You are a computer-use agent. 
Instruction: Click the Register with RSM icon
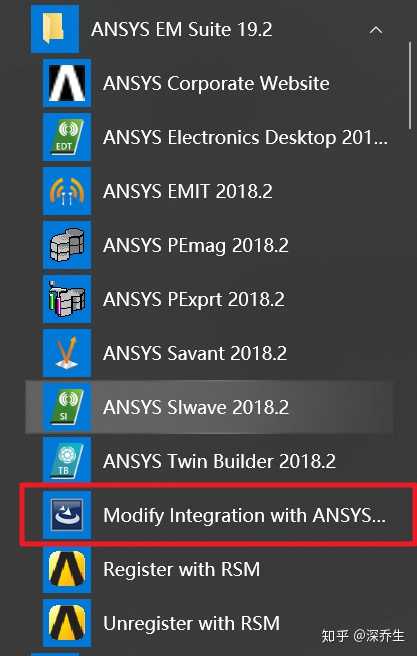click(x=67, y=569)
